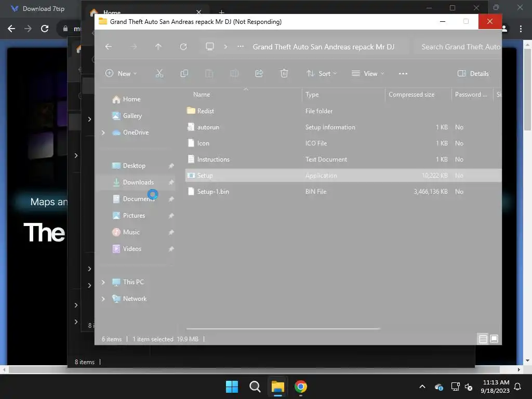Select Network in the sidebar
This screenshot has height=399, width=532.
pyautogui.click(x=129, y=299)
